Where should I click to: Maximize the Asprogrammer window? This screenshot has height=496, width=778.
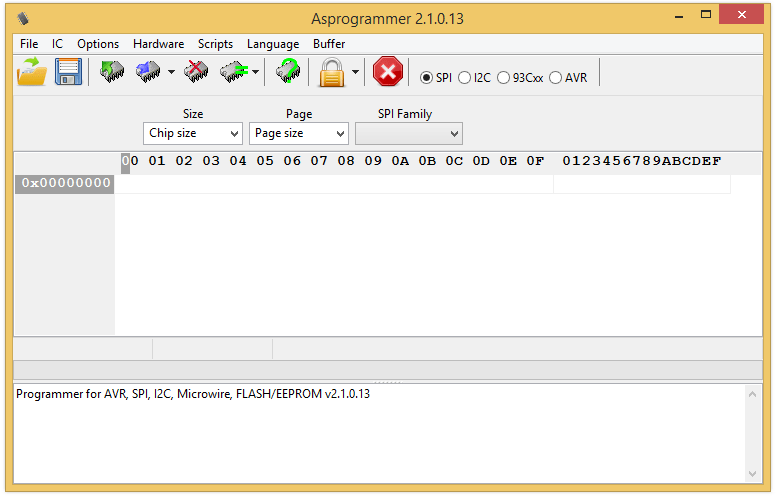point(706,15)
